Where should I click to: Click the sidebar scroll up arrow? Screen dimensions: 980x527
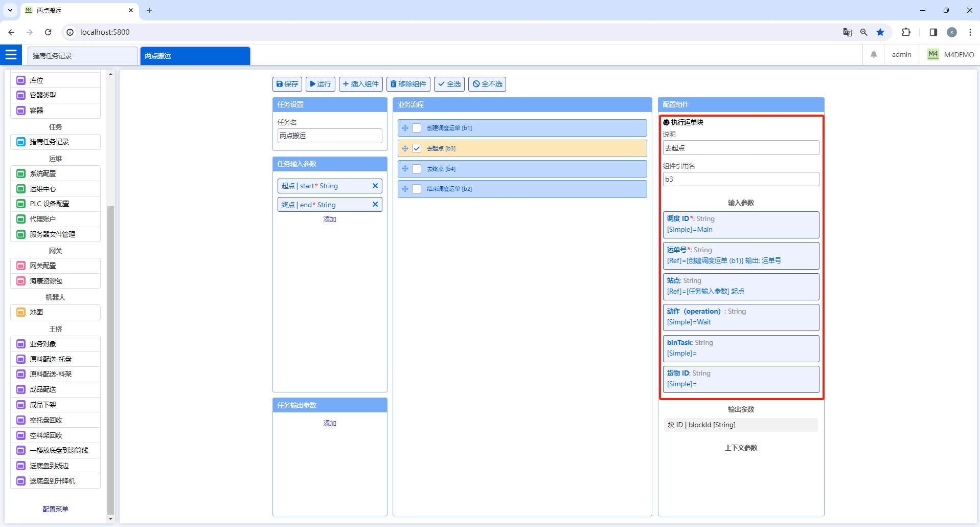(110, 74)
